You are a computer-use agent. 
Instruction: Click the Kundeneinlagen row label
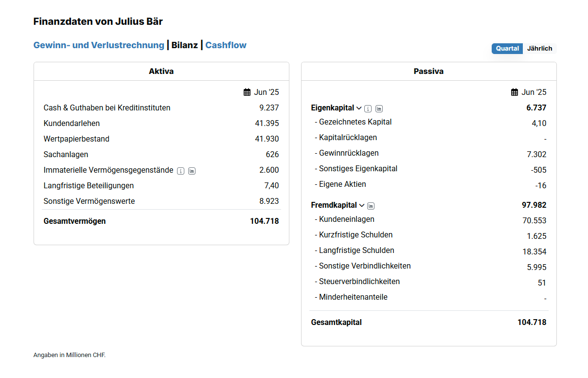click(346, 219)
